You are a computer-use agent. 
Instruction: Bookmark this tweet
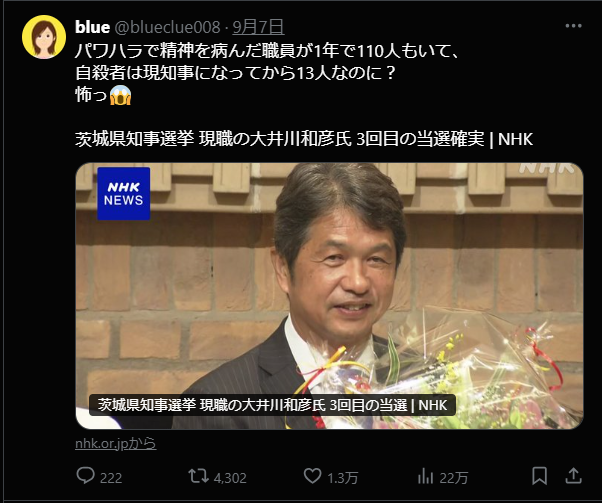click(539, 475)
